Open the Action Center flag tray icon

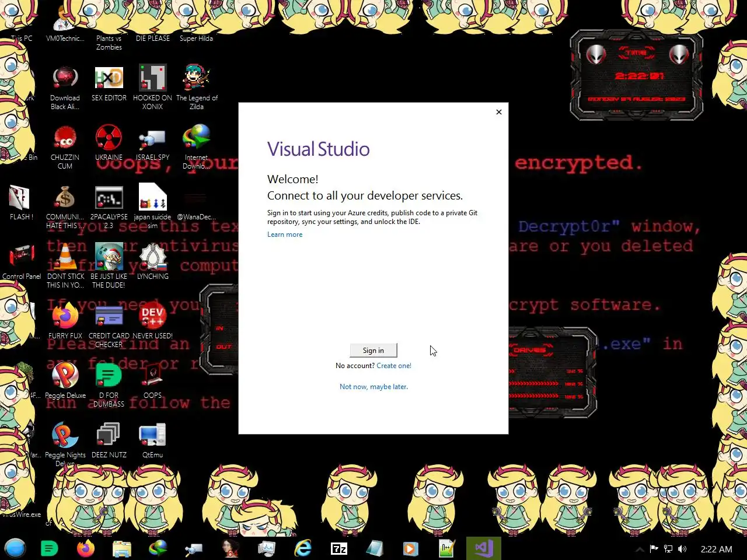pos(654,549)
